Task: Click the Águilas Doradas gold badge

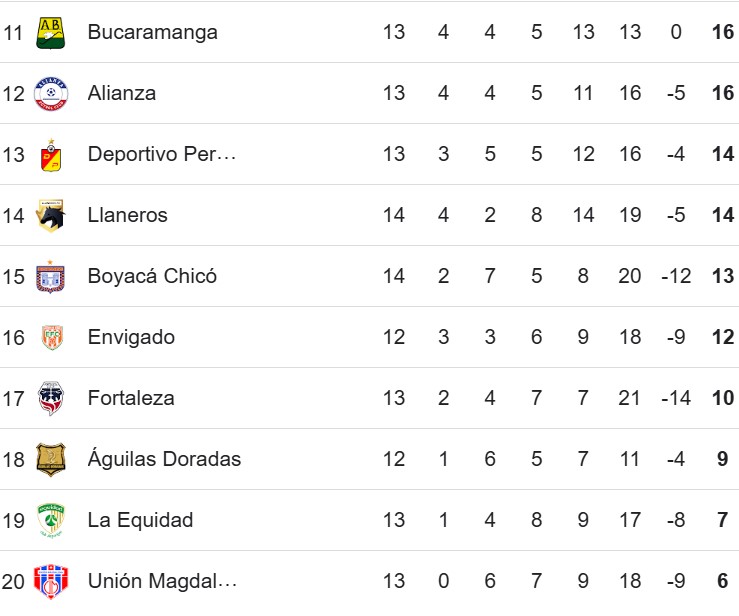Action: (x=51, y=460)
